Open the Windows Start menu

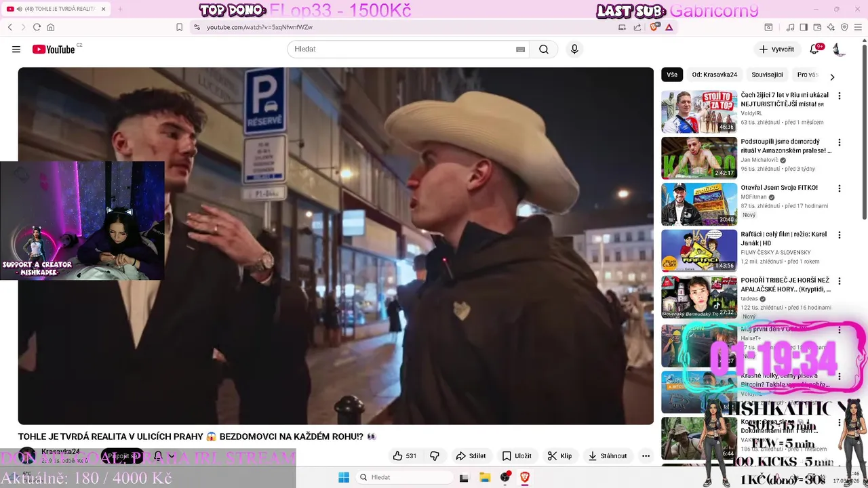(x=344, y=477)
